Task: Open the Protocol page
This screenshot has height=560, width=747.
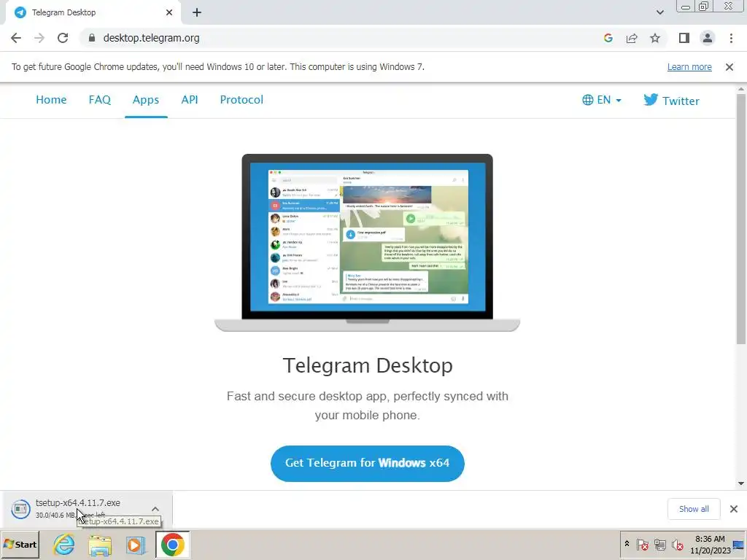Action: (x=241, y=99)
